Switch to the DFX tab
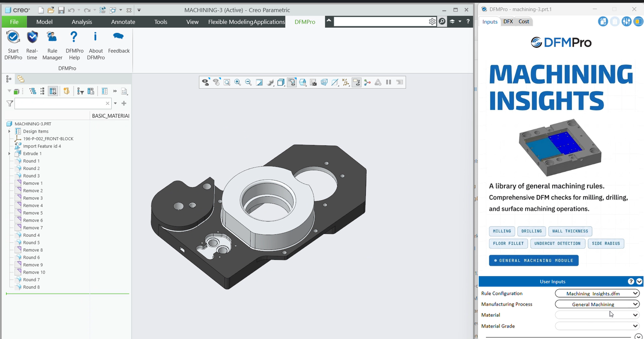Screen dimensions: 644x339 (508, 22)
